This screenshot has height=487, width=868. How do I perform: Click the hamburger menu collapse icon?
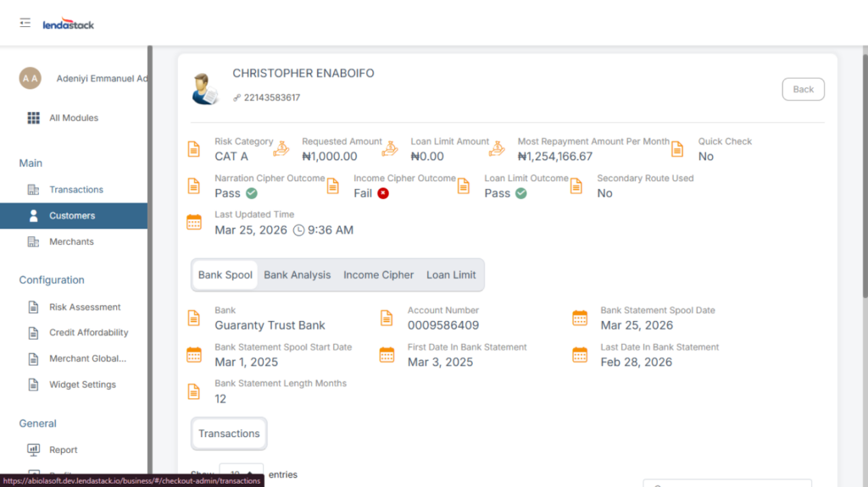[x=25, y=23]
